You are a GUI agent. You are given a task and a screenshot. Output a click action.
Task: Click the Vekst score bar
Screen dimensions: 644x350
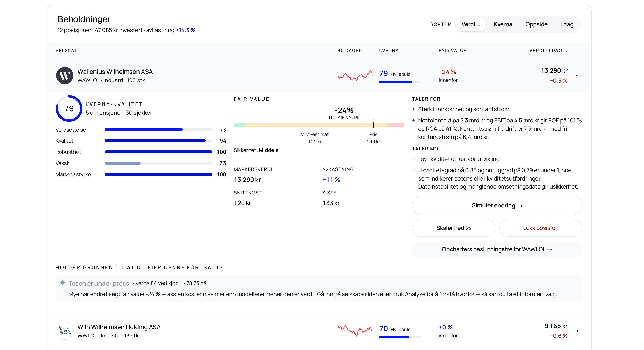[x=158, y=163]
